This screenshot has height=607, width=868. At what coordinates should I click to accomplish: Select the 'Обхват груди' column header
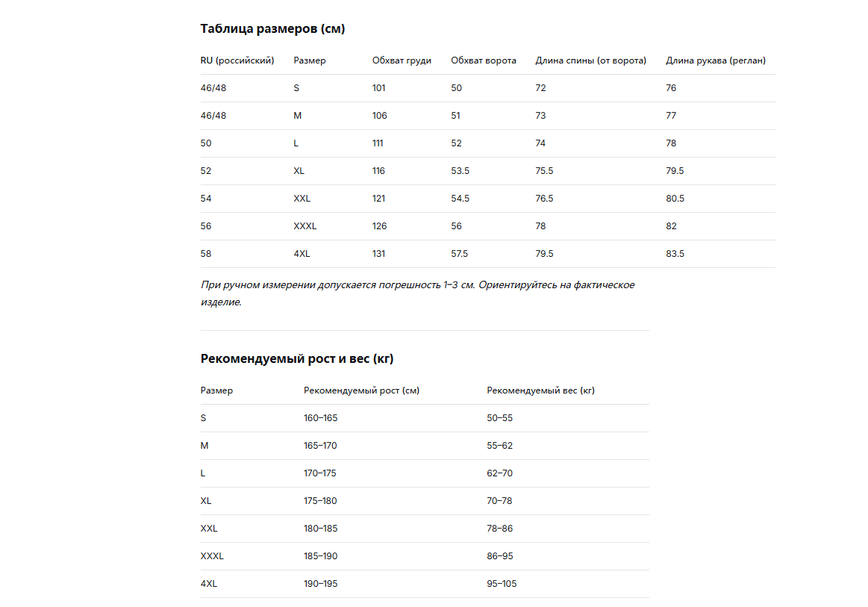(402, 60)
